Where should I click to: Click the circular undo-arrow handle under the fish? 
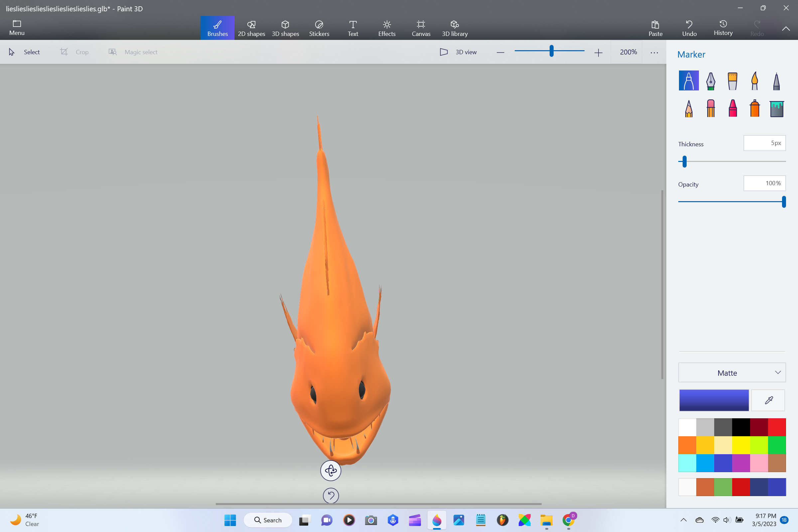click(331, 496)
